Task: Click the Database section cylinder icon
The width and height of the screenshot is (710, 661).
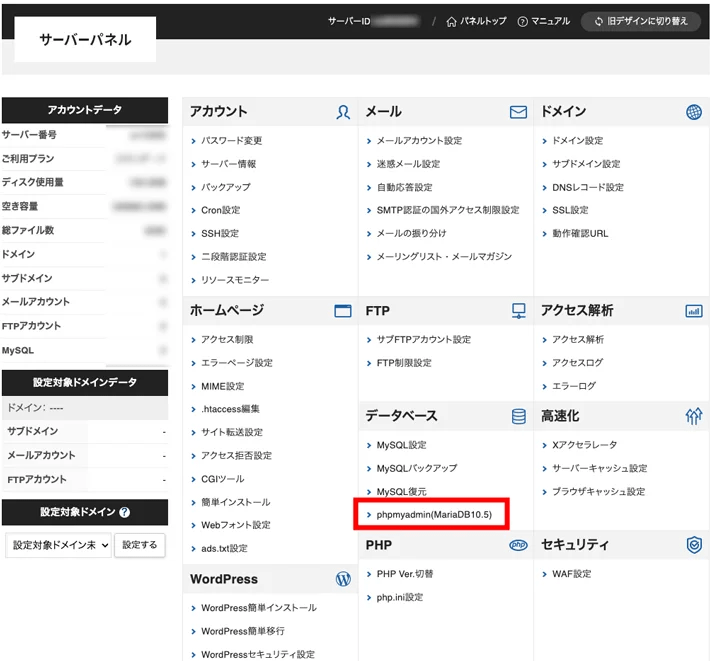Action: click(518, 416)
